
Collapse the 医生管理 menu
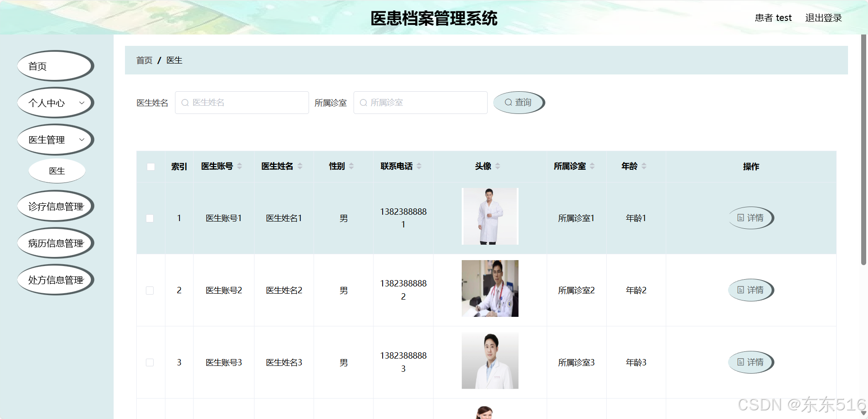[55, 139]
